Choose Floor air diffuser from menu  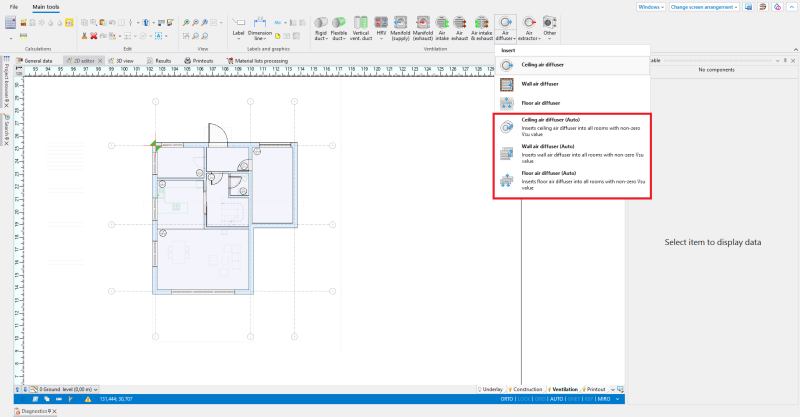pyautogui.click(x=572, y=103)
